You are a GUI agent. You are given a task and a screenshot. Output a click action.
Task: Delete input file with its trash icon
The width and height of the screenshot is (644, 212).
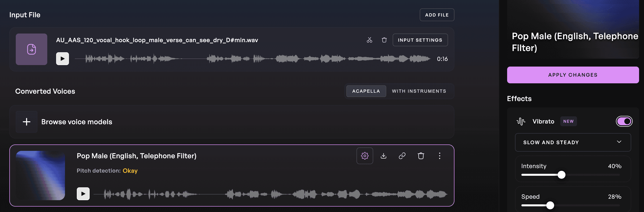click(x=384, y=40)
